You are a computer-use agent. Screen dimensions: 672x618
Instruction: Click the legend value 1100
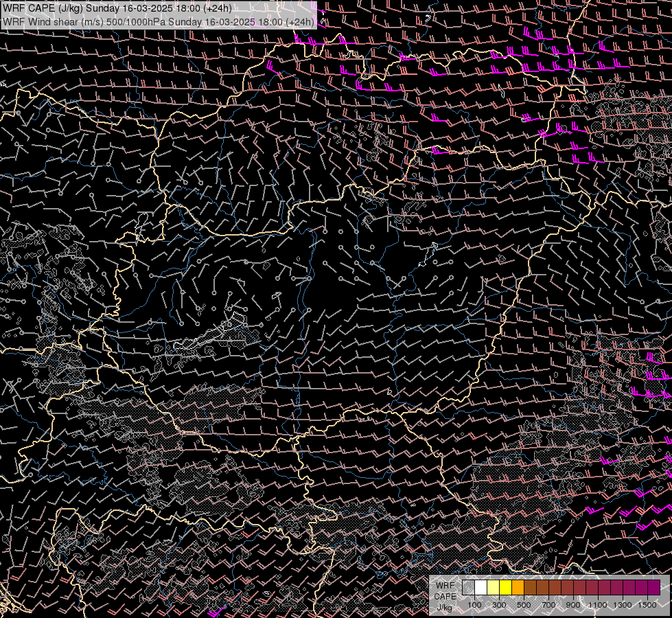[x=597, y=605]
